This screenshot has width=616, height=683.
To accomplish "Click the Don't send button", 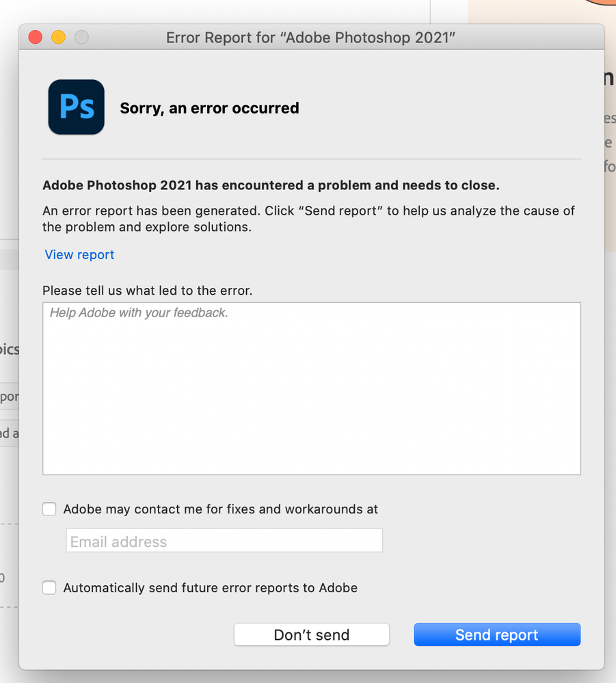I will (311, 634).
